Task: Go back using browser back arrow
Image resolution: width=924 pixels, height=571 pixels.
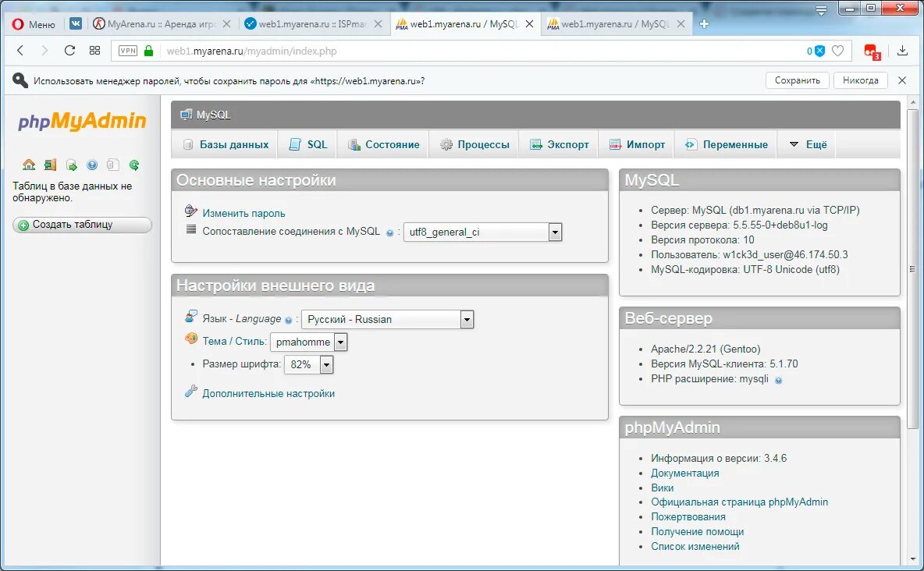Action: 20,51
